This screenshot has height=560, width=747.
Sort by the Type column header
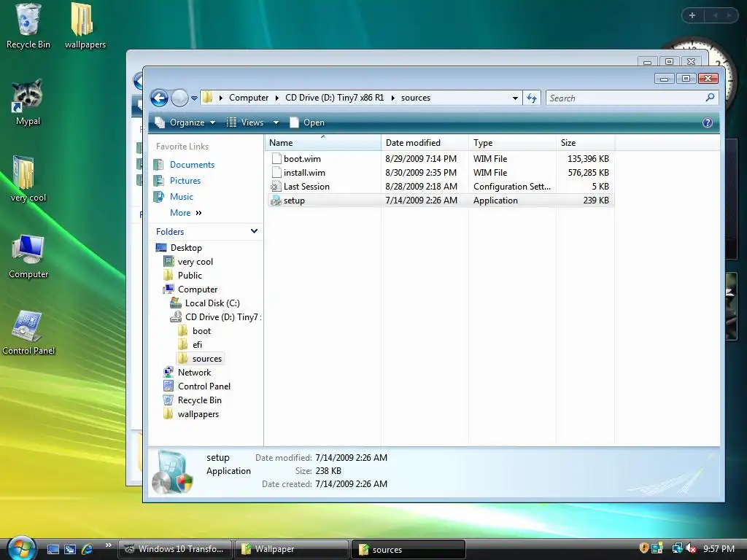(x=512, y=143)
